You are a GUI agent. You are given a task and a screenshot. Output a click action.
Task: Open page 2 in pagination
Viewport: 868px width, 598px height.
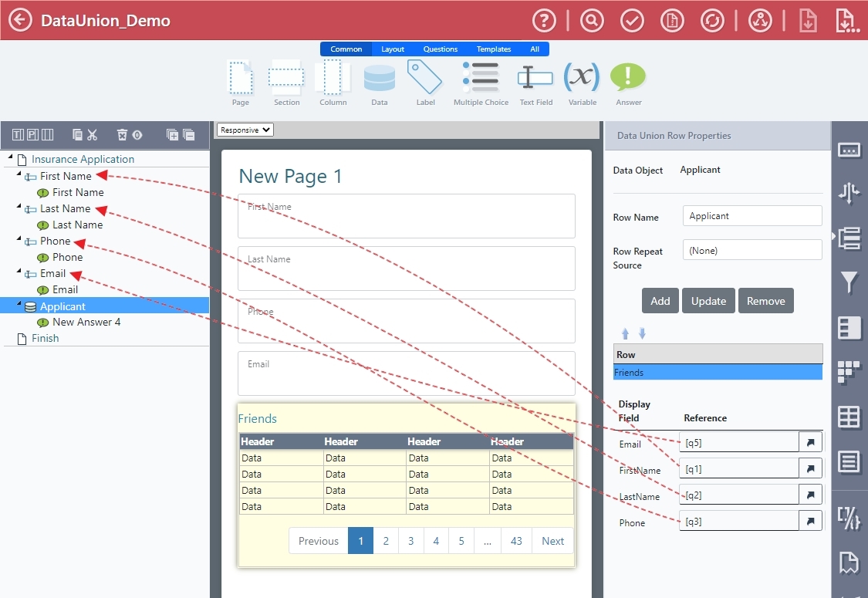[386, 541]
